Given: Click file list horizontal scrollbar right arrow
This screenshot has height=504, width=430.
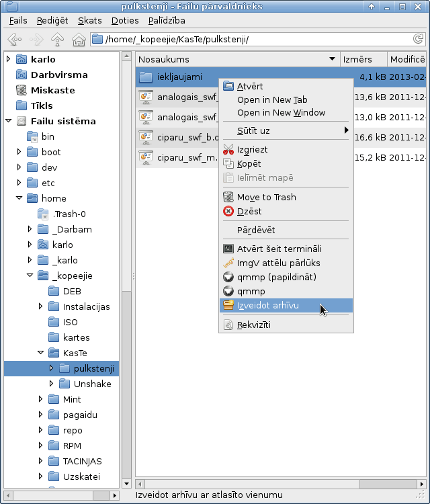Looking at the screenshot, I should point(422,484).
